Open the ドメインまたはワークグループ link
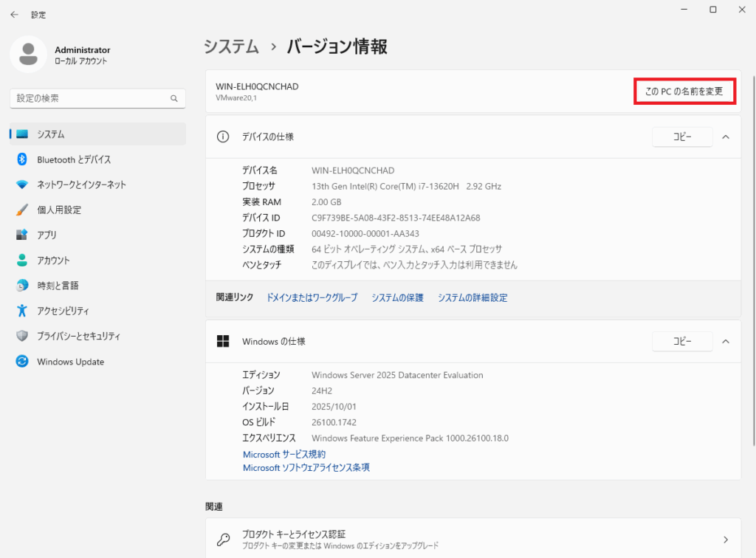The image size is (756, 558). click(x=311, y=297)
